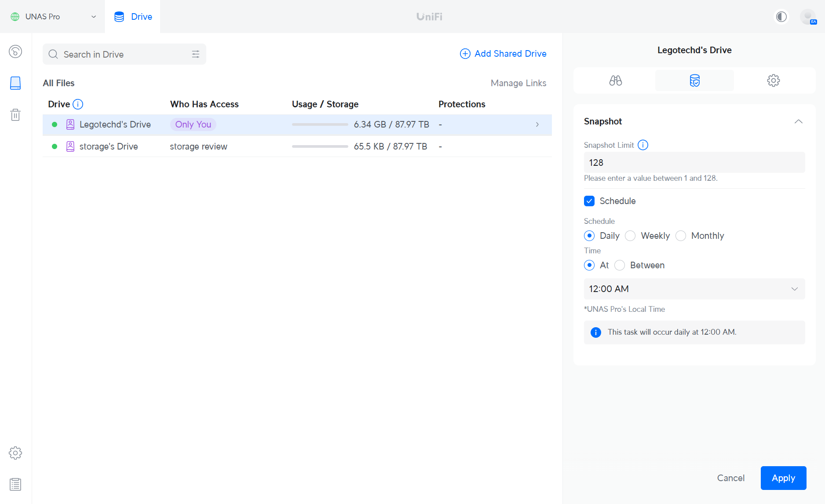Choose the Between time option
Image resolution: width=825 pixels, height=504 pixels.
point(620,265)
